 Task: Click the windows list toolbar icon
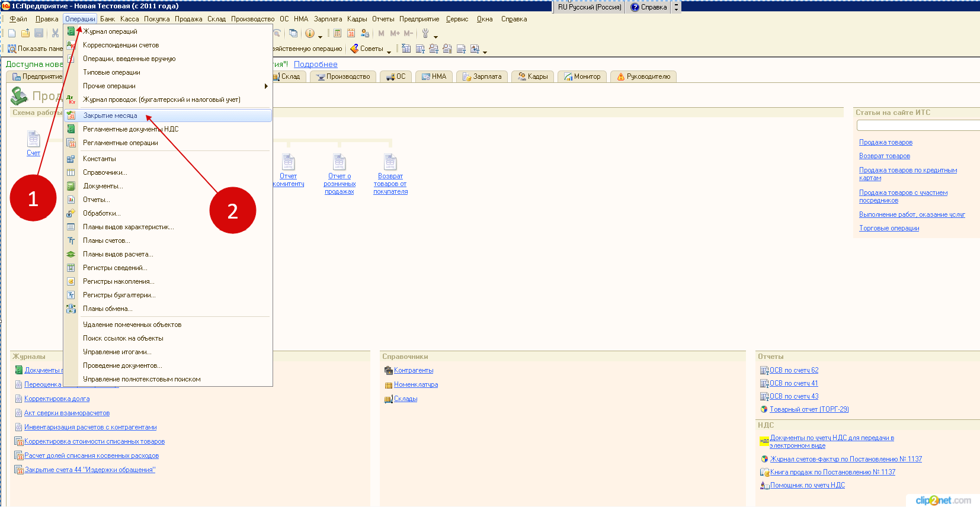(293, 33)
